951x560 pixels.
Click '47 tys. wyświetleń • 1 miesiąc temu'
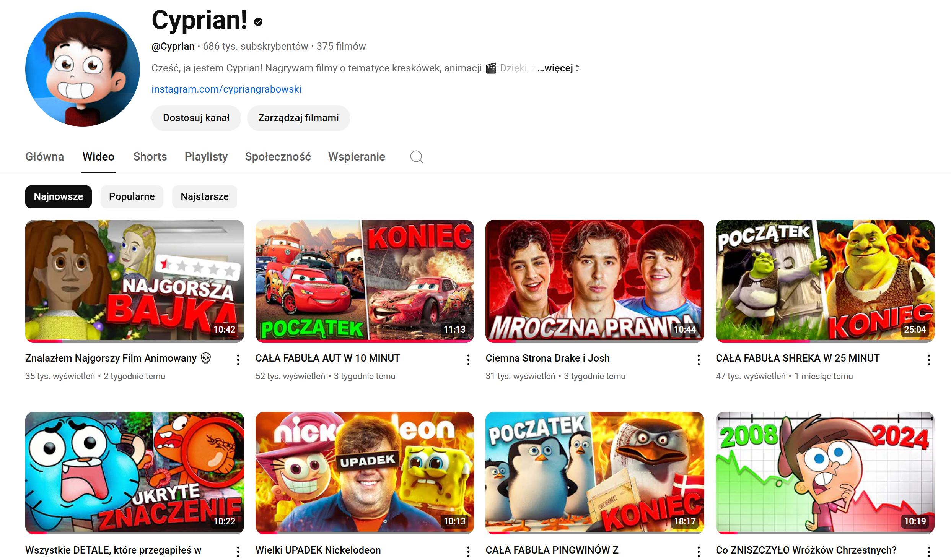tap(784, 376)
